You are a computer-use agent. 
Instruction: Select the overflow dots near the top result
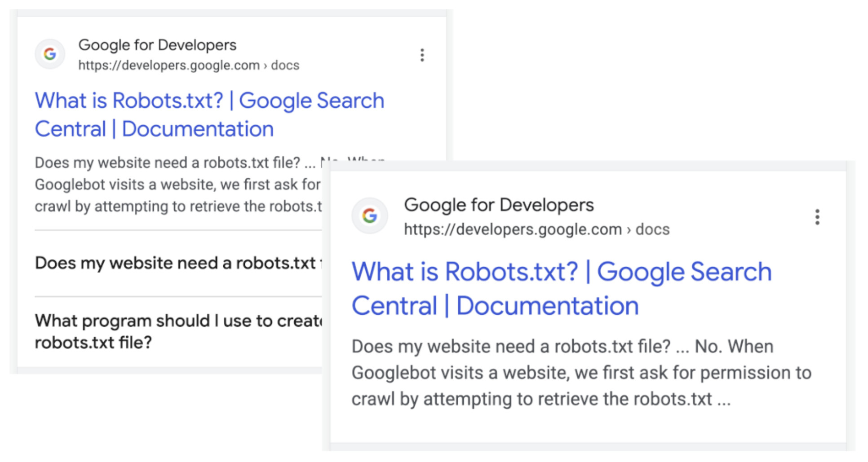tap(421, 55)
